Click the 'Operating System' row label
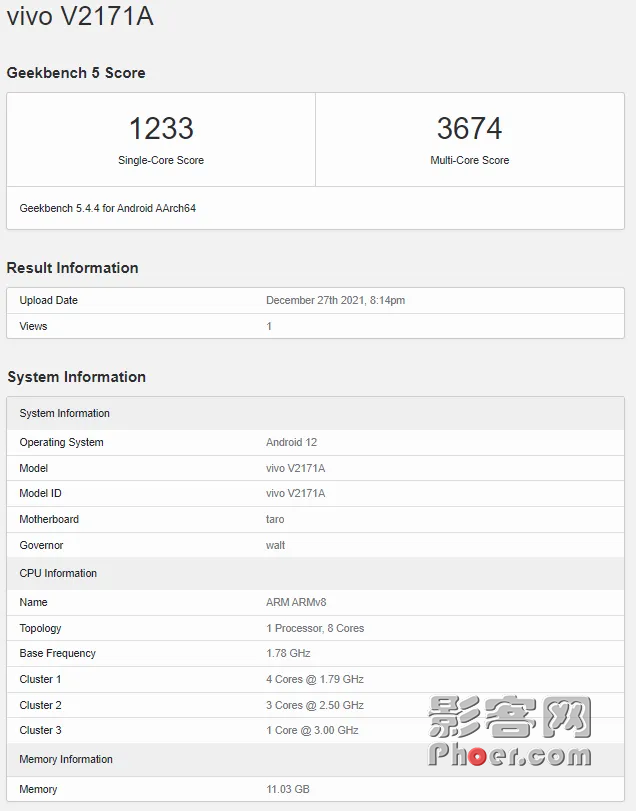636x811 pixels. click(x=62, y=442)
